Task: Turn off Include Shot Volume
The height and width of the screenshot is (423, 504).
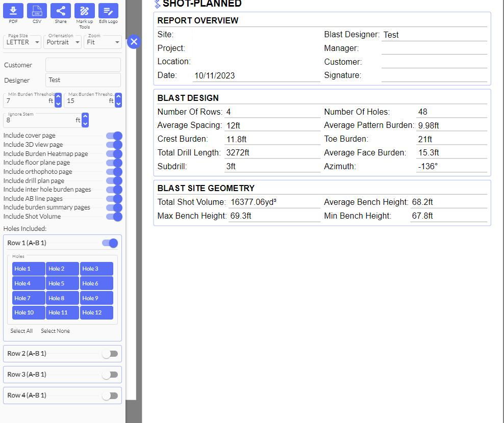Action: pyautogui.click(x=113, y=217)
